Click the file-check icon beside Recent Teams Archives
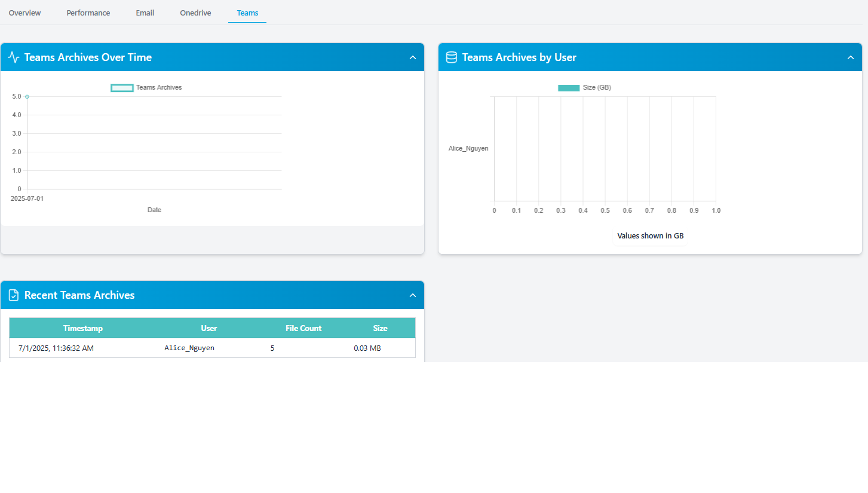This screenshot has height=493, width=868. [x=14, y=295]
